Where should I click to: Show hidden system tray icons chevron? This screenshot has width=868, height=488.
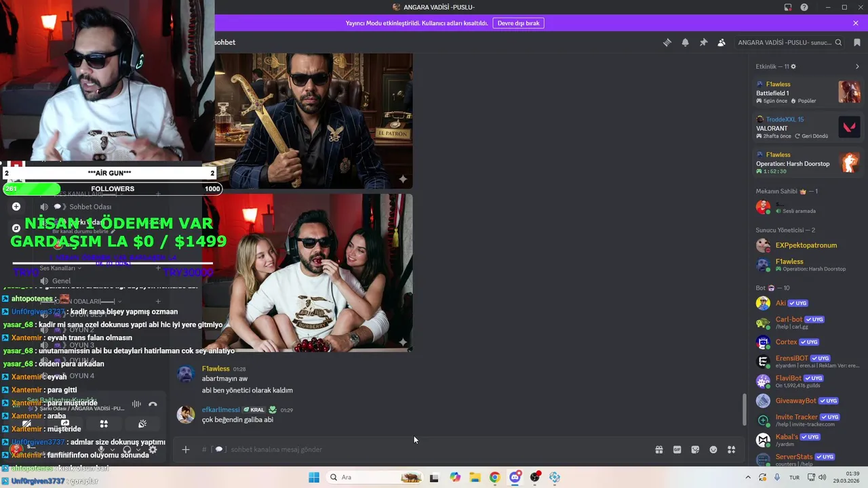click(748, 477)
